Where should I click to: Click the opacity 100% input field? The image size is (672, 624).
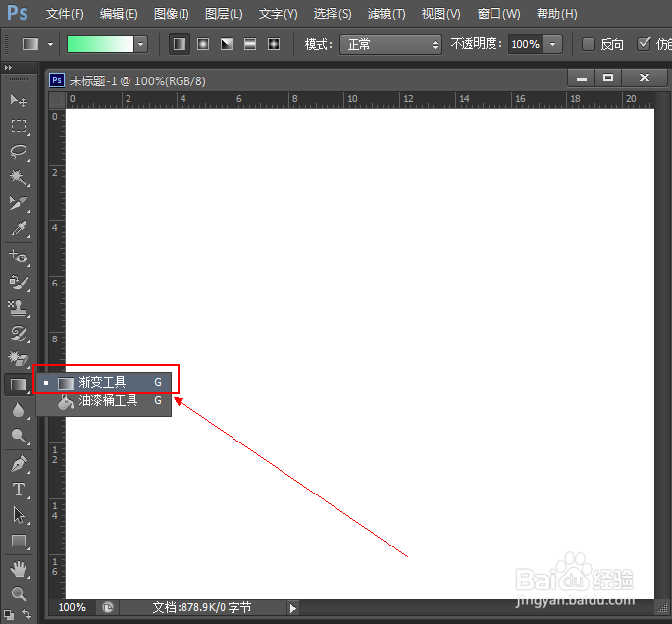pos(526,44)
